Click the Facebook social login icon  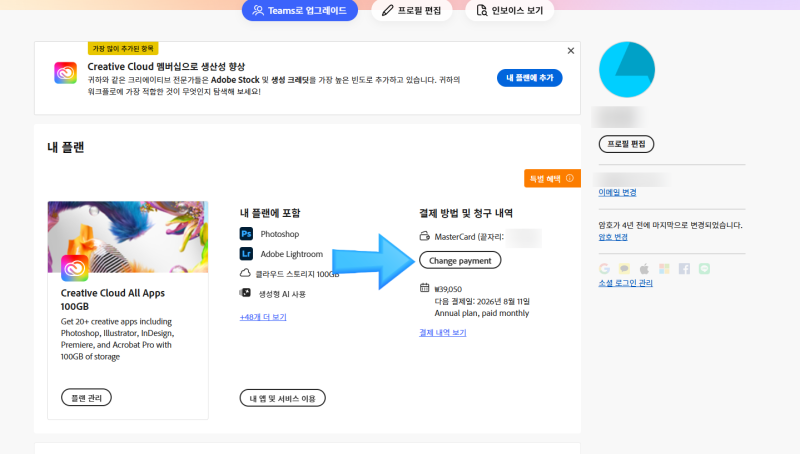[684, 269]
